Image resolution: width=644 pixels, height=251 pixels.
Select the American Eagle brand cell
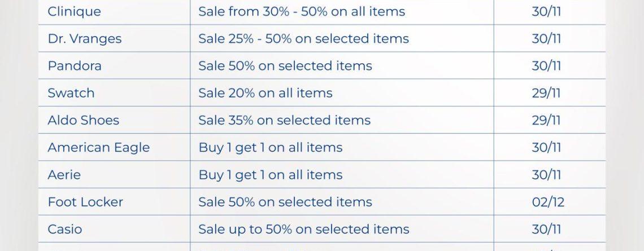pyautogui.click(x=98, y=147)
